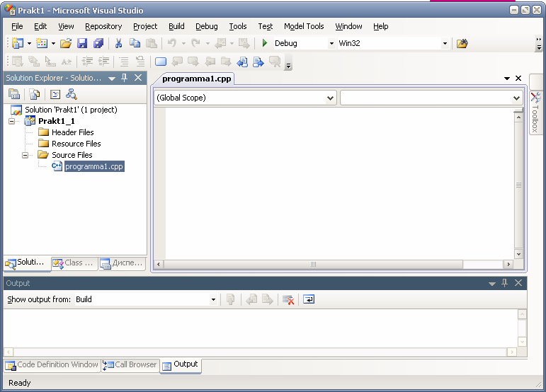
Task: Click the New Project toolbar icon
Action: (x=18, y=43)
